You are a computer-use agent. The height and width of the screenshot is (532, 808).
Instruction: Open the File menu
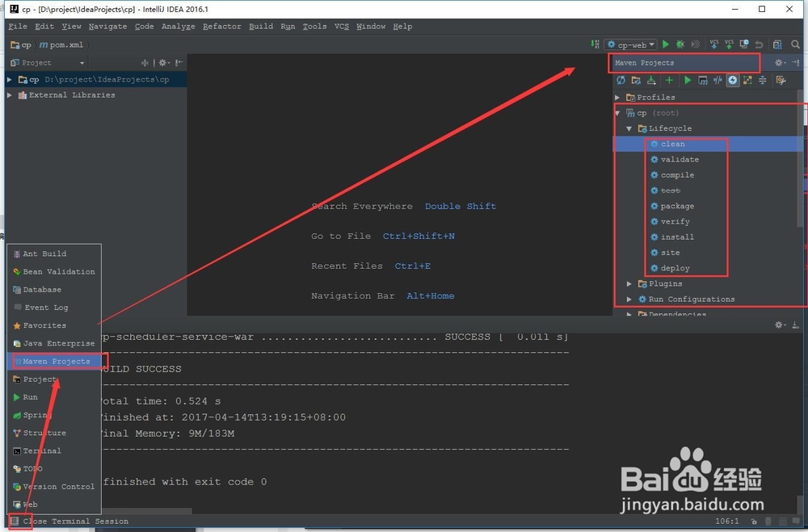[18, 27]
